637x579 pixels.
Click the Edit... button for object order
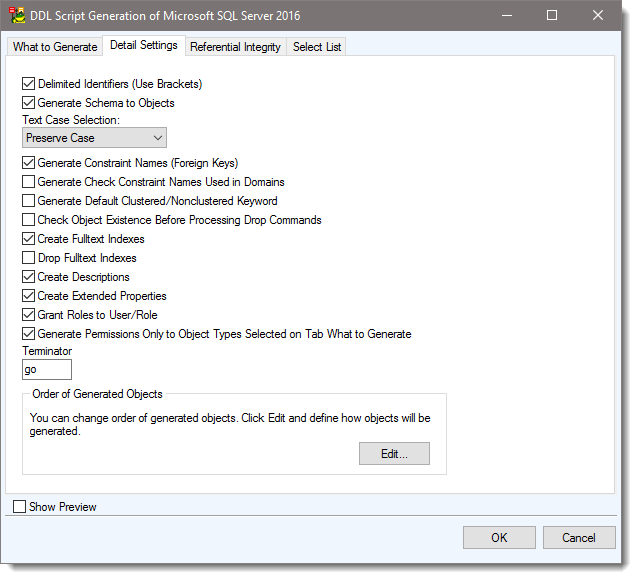[x=394, y=454]
